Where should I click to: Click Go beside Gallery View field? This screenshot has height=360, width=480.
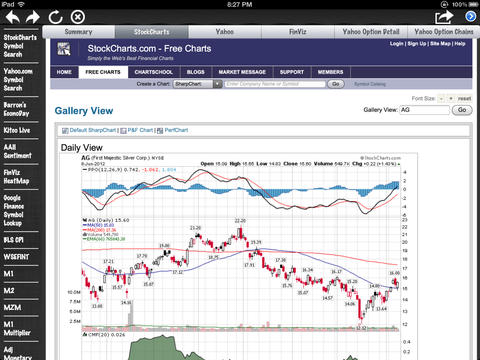pyautogui.click(x=462, y=110)
